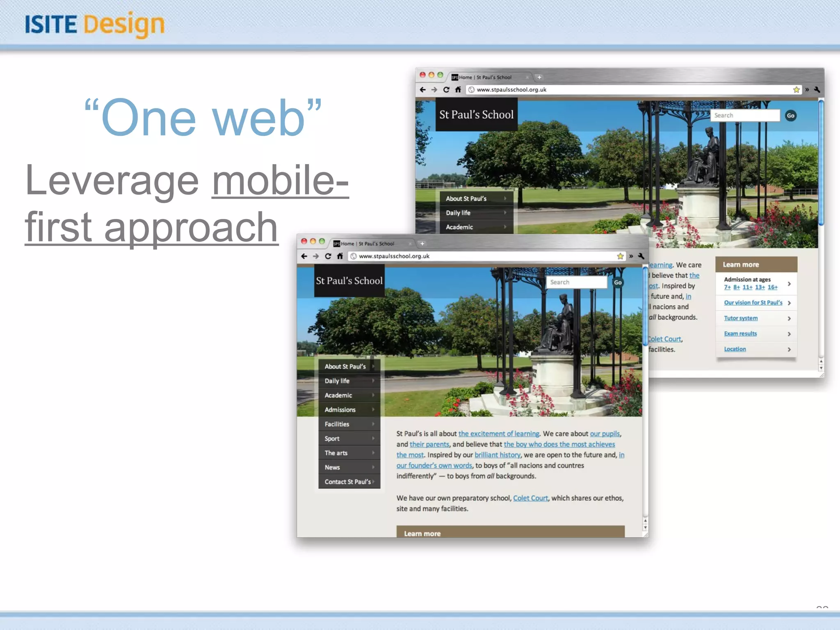Follow 'our pupils' link
840x630 pixels.
605,434
